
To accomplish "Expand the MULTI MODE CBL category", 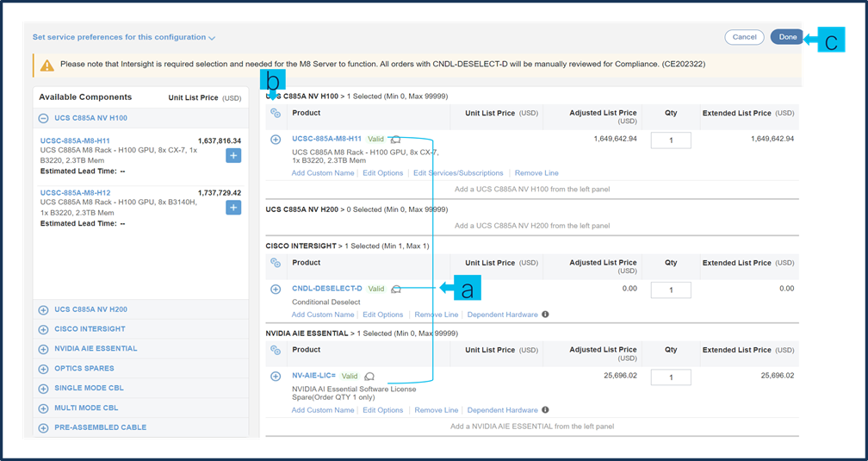I will pos(43,408).
